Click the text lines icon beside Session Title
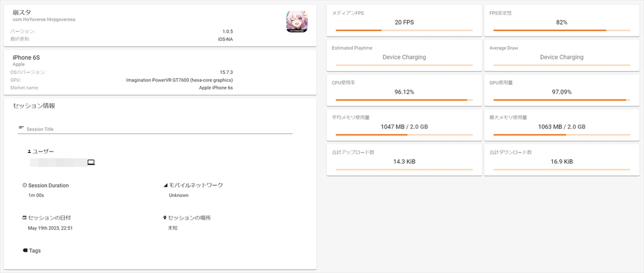 21,128
